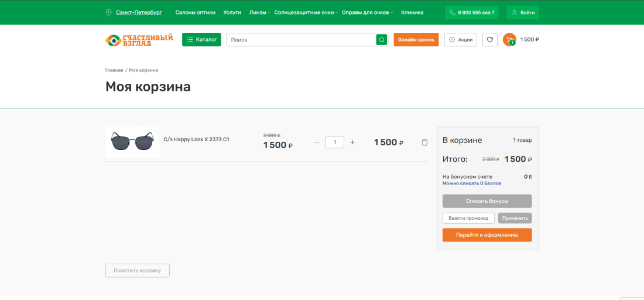The height and width of the screenshot is (300, 644).
Task: Click the Ввести промокод field
Action: click(x=468, y=218)
